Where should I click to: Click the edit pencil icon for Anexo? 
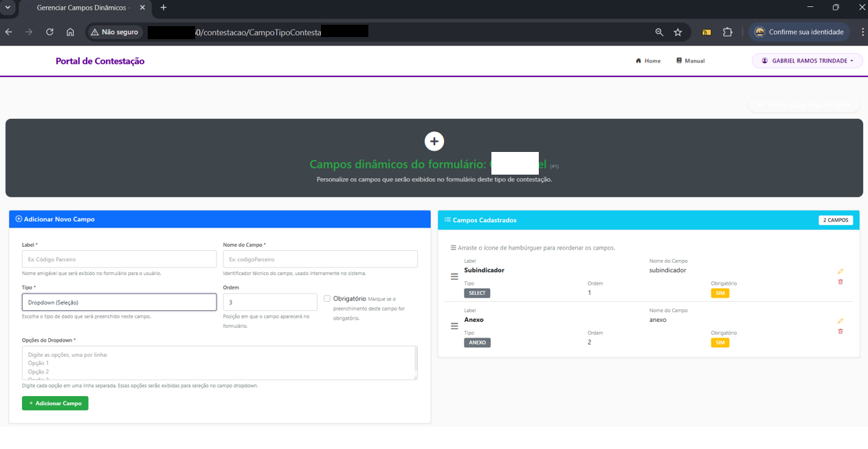click(x=840, y=320)
